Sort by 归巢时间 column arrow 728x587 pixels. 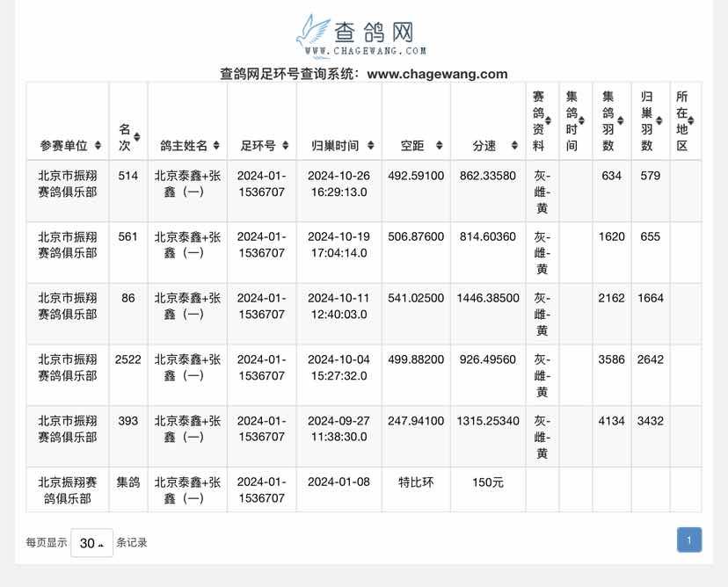click(371, 146)
